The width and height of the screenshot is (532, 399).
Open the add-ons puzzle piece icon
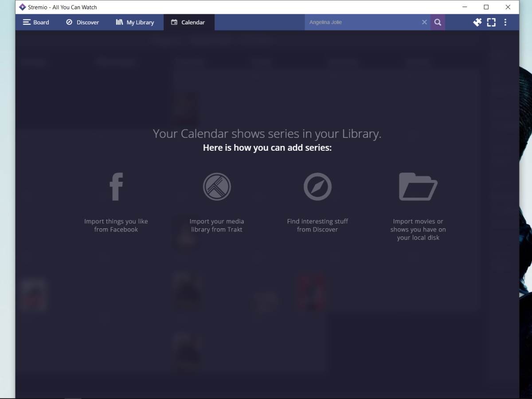[x=477, y=22]
